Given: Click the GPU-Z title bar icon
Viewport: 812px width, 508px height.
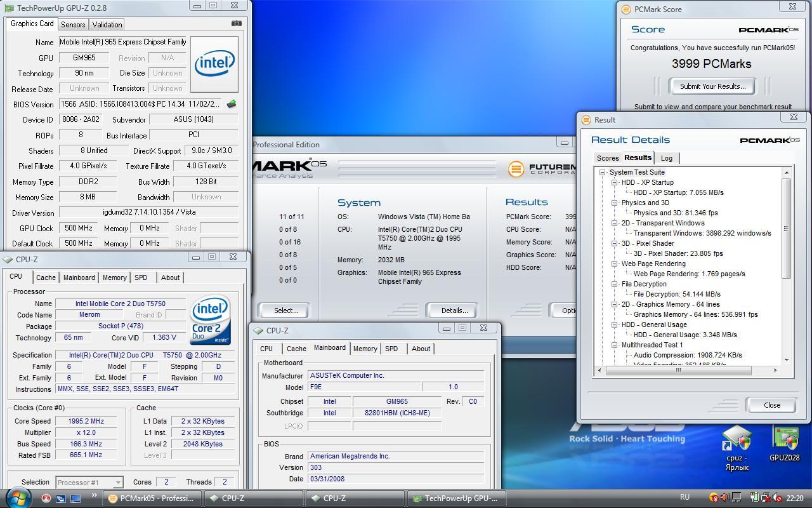Looking at the screenshot, I should tap(8, 8).
